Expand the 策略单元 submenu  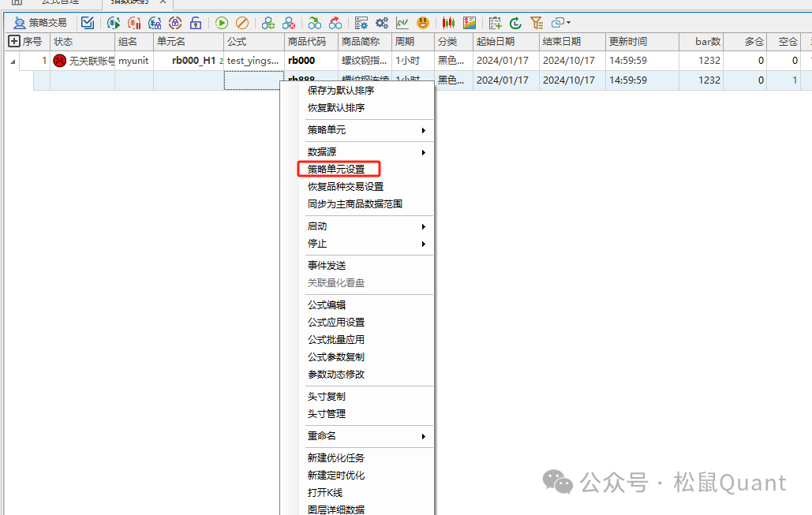(338, 130)
